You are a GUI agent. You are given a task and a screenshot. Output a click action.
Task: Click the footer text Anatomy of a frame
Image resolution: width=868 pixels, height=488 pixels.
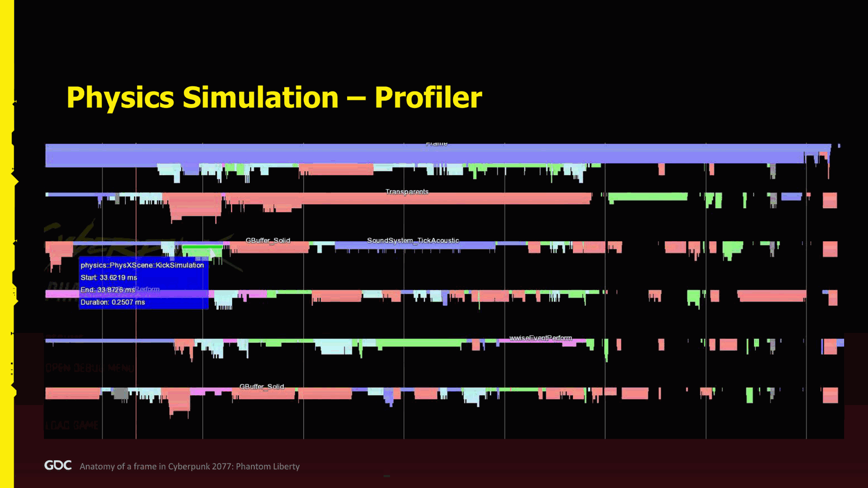click(x=189, y=466)
